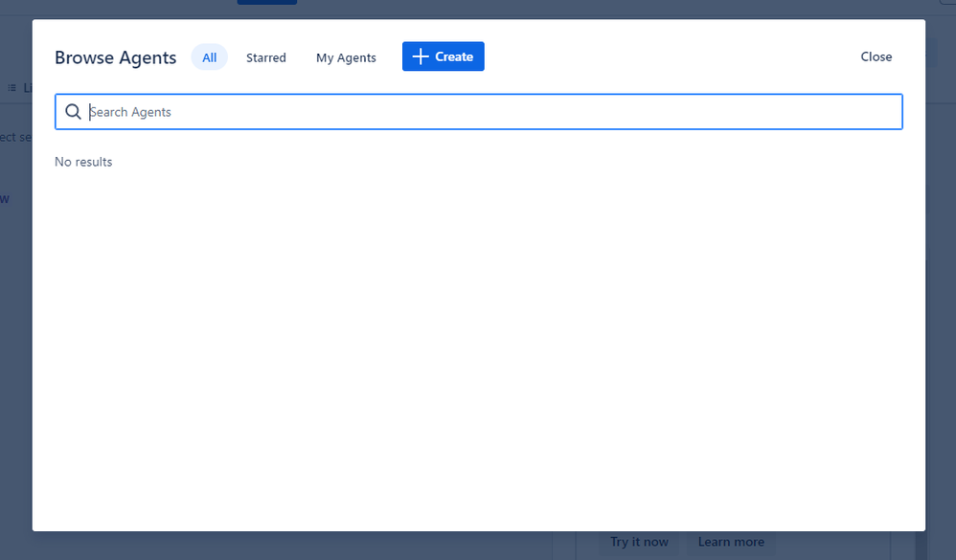Click the Create agent button
The width and height of the screenshot is (956, 560).
[444, 56]
